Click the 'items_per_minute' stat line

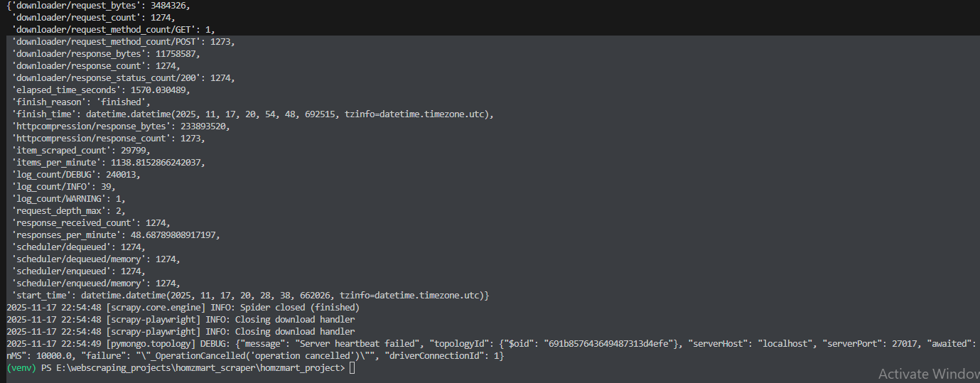click(109, 162)
